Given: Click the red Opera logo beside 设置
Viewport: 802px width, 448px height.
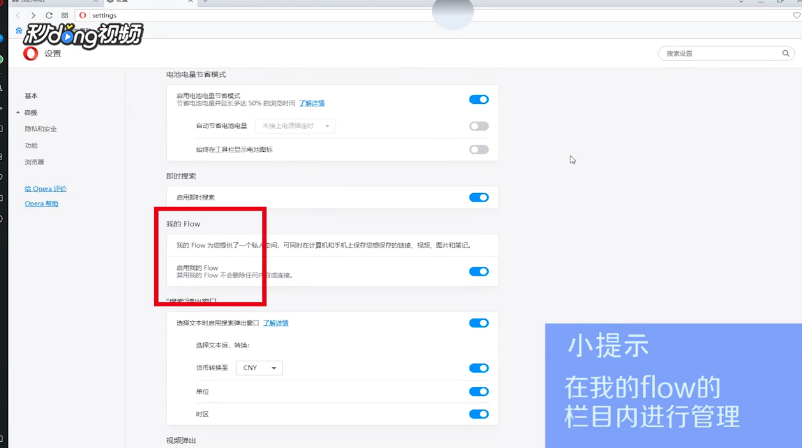Looking at the screenshot, I should coord(30,53).
